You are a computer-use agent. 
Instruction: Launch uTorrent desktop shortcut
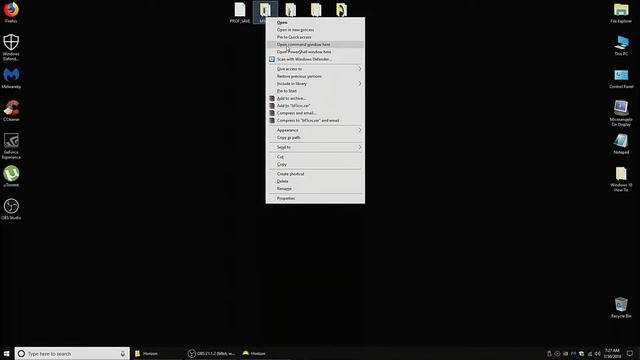[x=11, y=176]
